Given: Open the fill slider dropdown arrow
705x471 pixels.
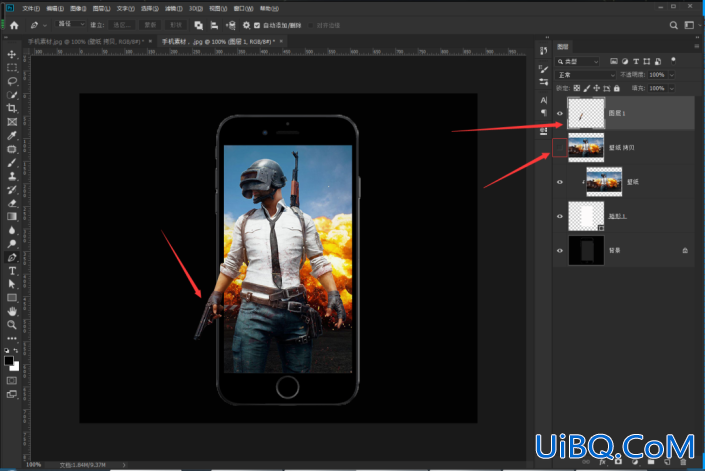Looking at the screenshot, I should tap(672, 88).
